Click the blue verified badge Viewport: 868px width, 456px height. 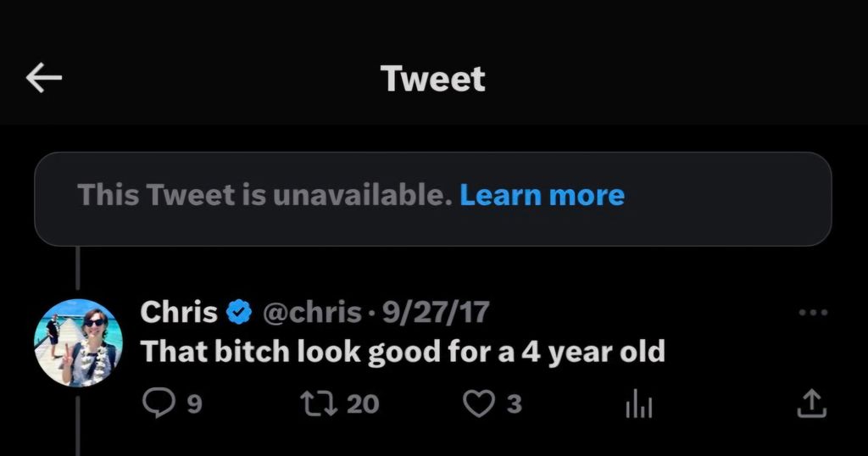pyautogui.click(x=240, y=313)
